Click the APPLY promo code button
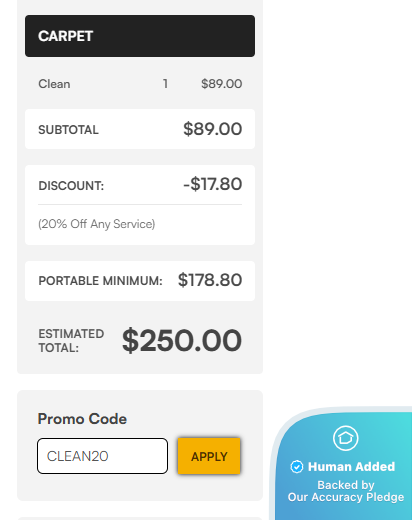 click(x=209, y=456)
